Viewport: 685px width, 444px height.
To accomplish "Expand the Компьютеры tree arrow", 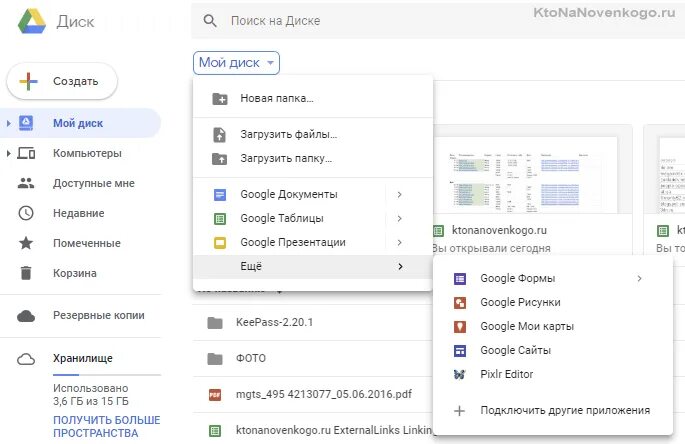I will pos(9,154).
